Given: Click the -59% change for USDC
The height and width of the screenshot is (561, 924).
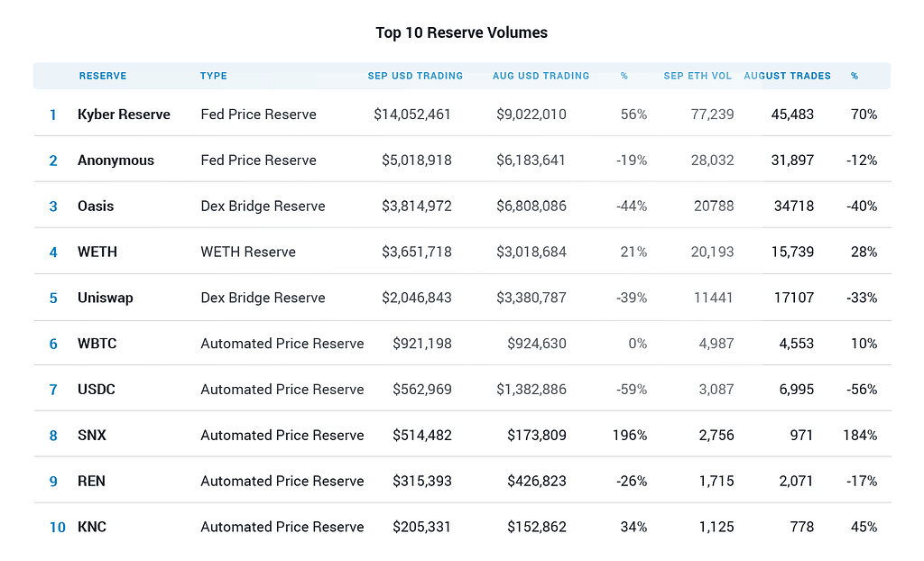Looking at the screenshot, I should pyautogui.click(x=632, y=390).
